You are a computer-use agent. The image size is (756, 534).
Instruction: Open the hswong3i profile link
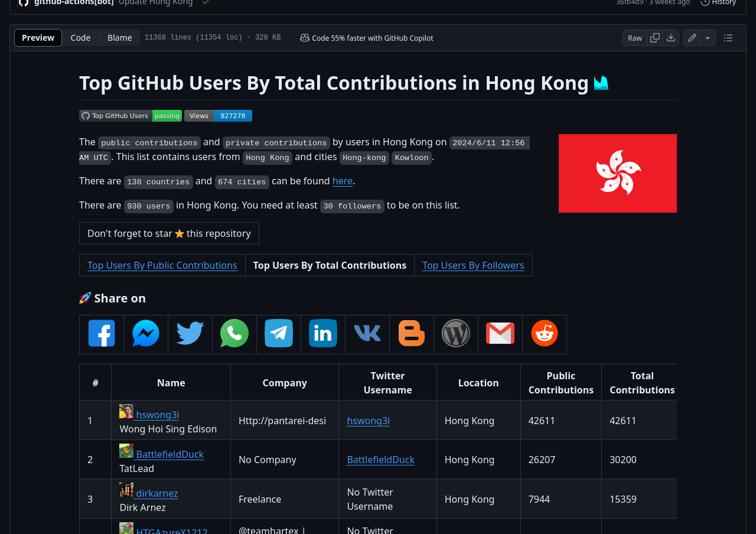click(x=157, y=415)
